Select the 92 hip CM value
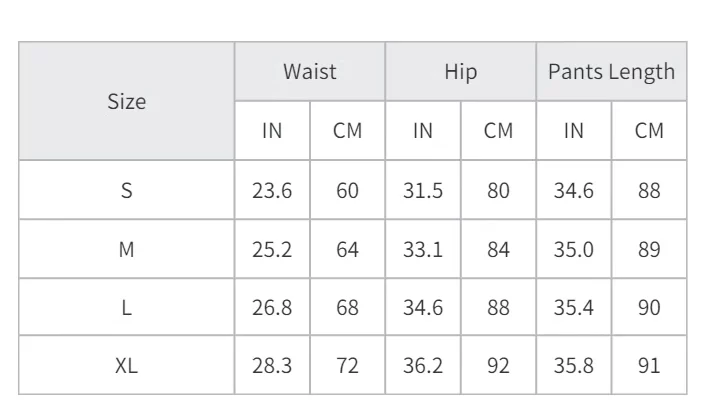 498,366
